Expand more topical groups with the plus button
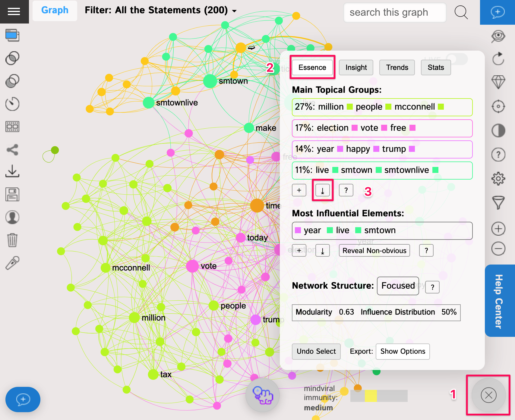Screen dimensions: 515x420 point(299,190)
